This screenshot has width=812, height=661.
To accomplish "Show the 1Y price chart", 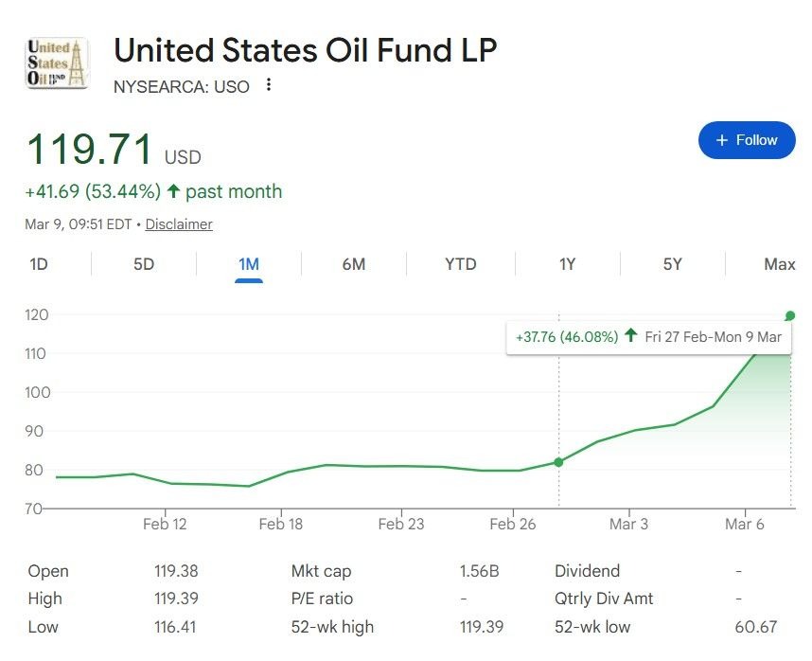I will 567,264.
